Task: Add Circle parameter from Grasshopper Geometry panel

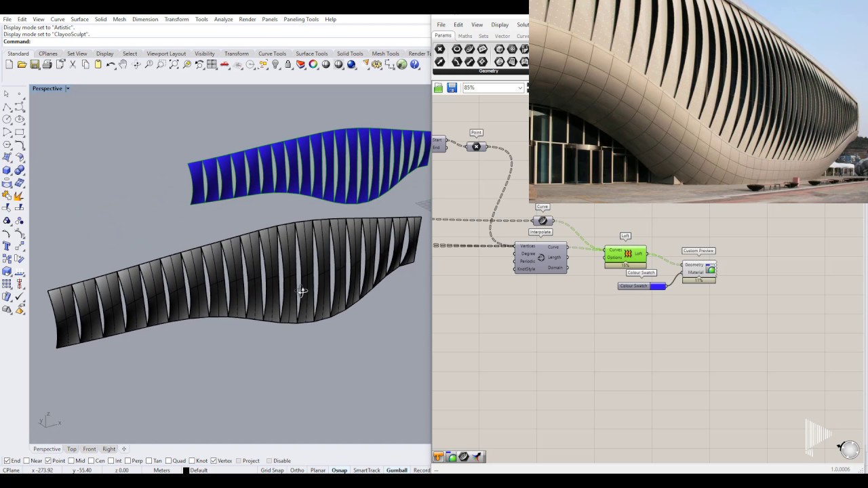Action: click(x=456, y=49)
